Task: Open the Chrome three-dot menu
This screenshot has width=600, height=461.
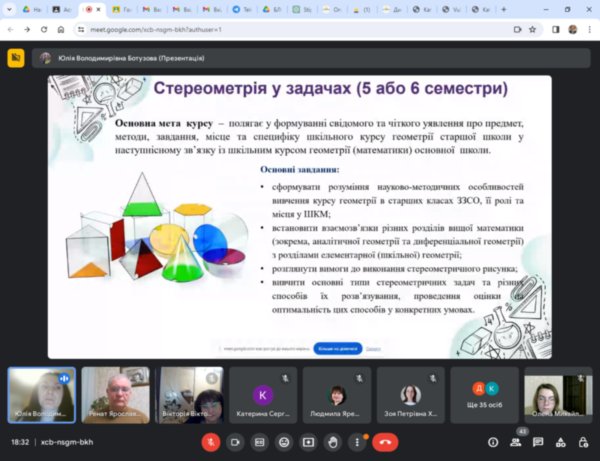Action: (x=589, y=30)
